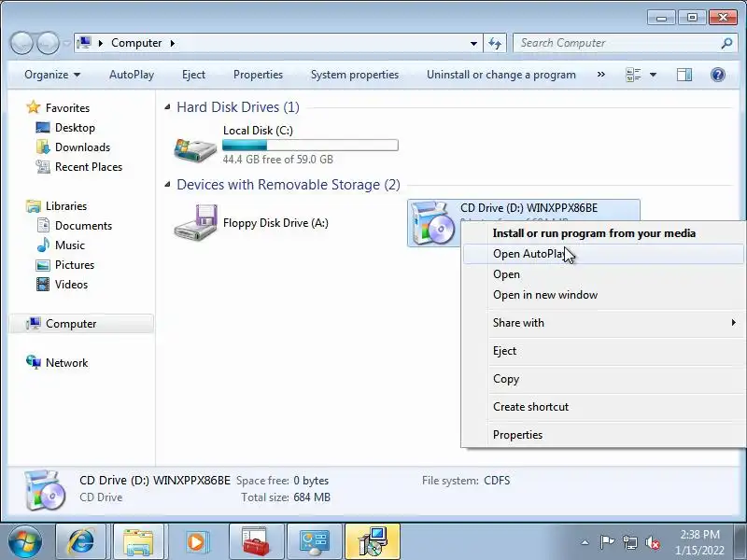747x560 pixels.
Task: Toggle the preview pane icon
Action: 684,75
